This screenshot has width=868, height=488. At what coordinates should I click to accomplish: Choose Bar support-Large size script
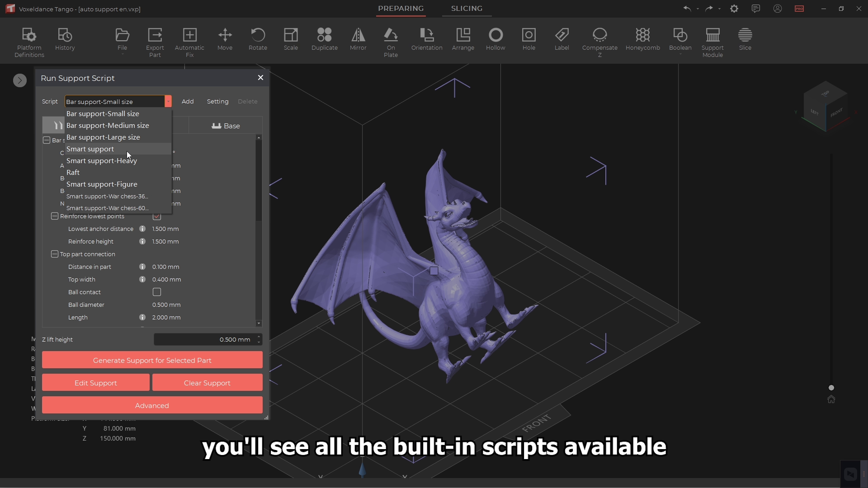tap(118, 137)
